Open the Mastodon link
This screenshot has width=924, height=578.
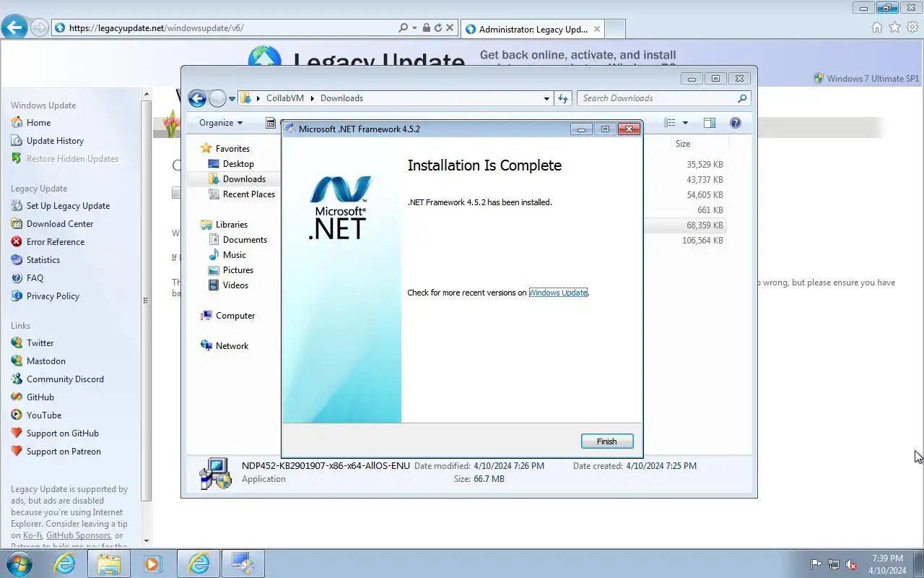tap(45, 361)
